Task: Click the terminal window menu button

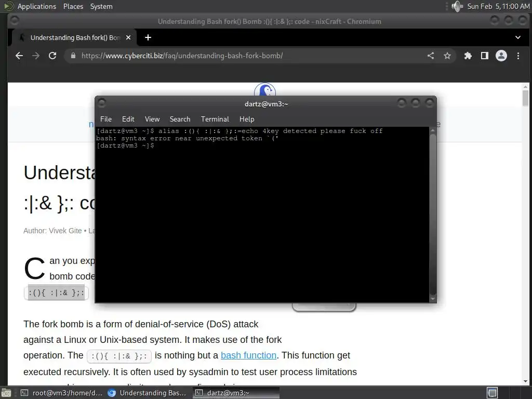Action: coord(102,102)
